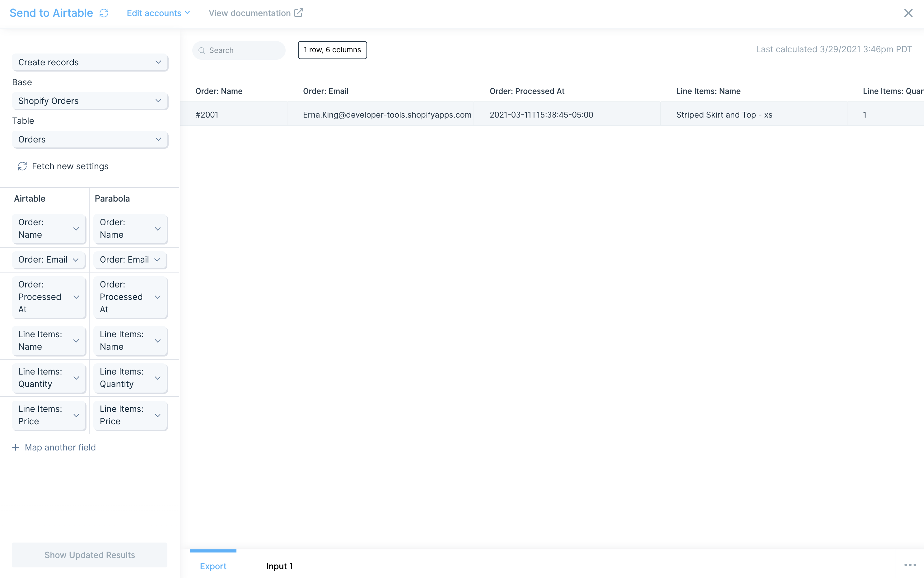Open Parabola Line Items: Price dropdown

pos(130,415)
